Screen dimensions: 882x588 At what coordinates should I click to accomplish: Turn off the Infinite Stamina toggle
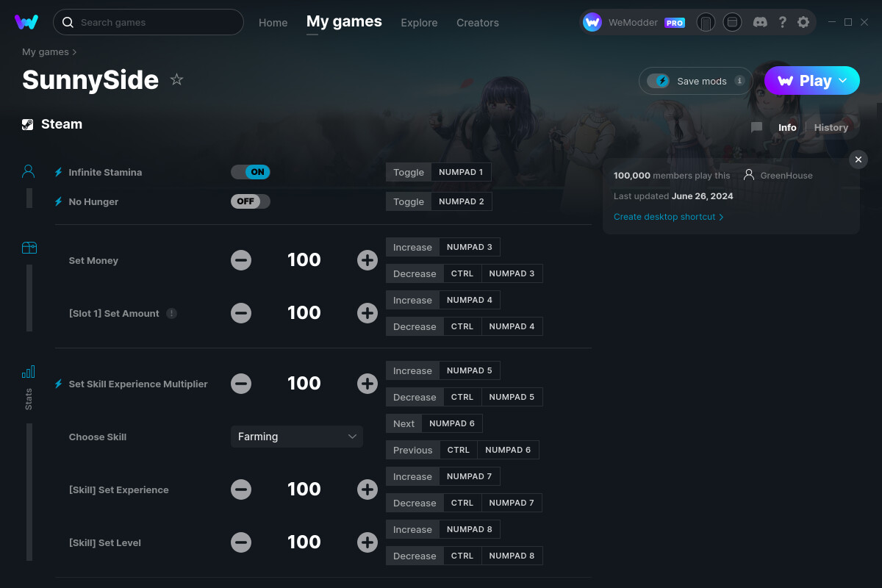[x=250, y=171]
